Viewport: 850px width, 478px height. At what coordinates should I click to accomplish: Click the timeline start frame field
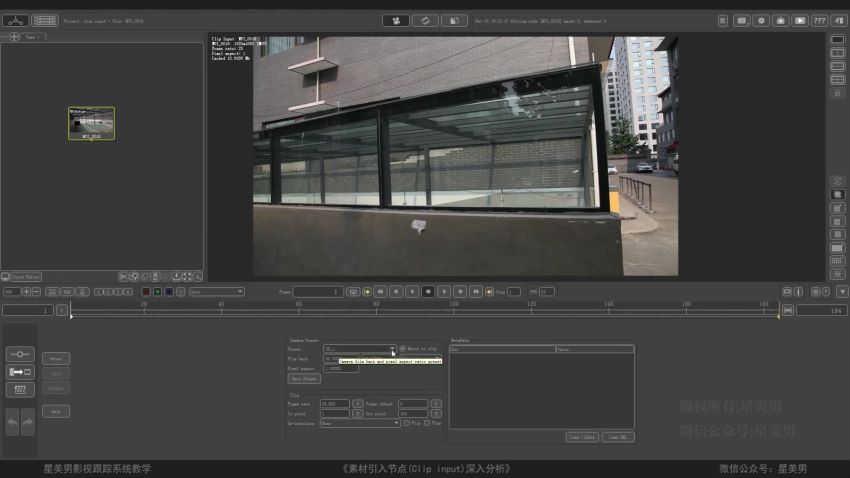click(x=28, y=311)
